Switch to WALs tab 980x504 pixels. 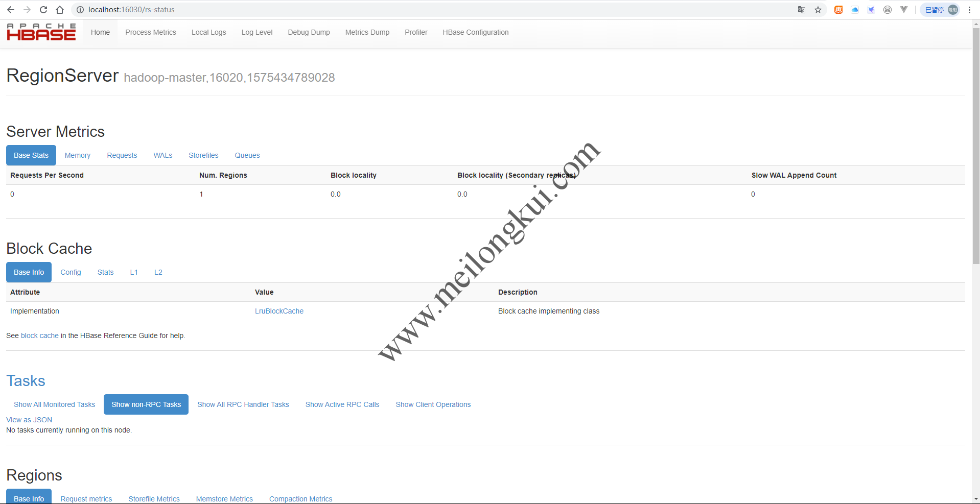tap(163, 155)
